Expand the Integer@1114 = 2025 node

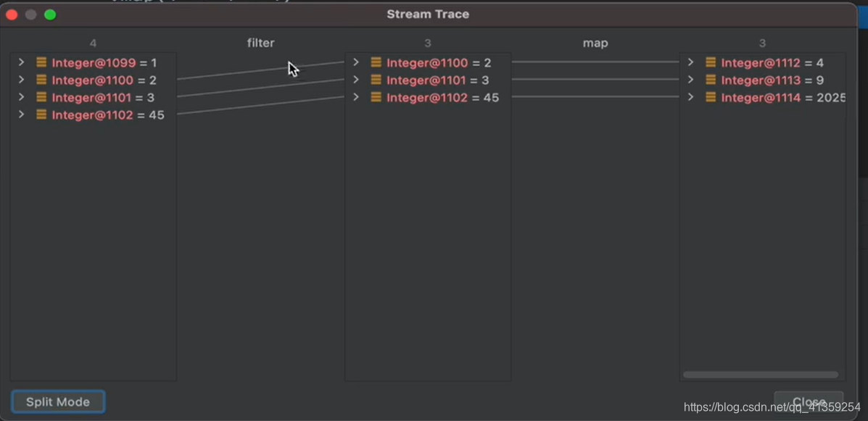click(x=690, y=97)
